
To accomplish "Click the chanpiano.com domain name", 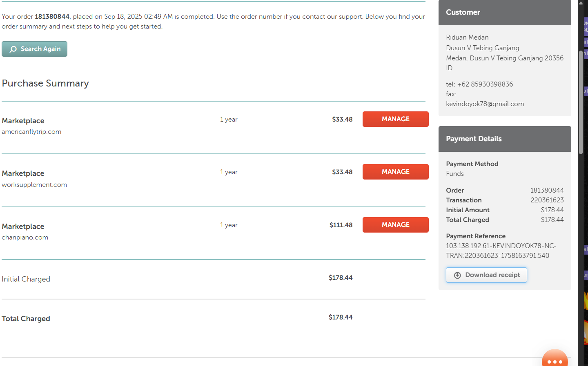I will pos(25,237).
